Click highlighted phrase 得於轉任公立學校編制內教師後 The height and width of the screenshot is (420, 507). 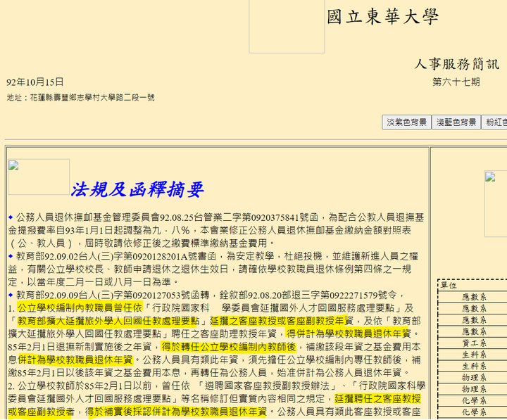pyautogui.click(x=229, y=347)
